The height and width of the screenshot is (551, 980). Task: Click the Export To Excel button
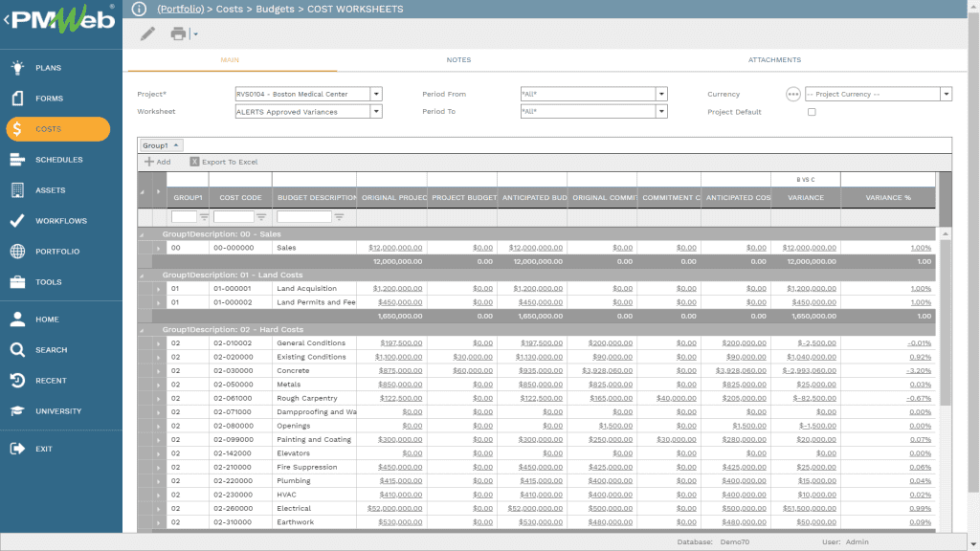[224, 162]
